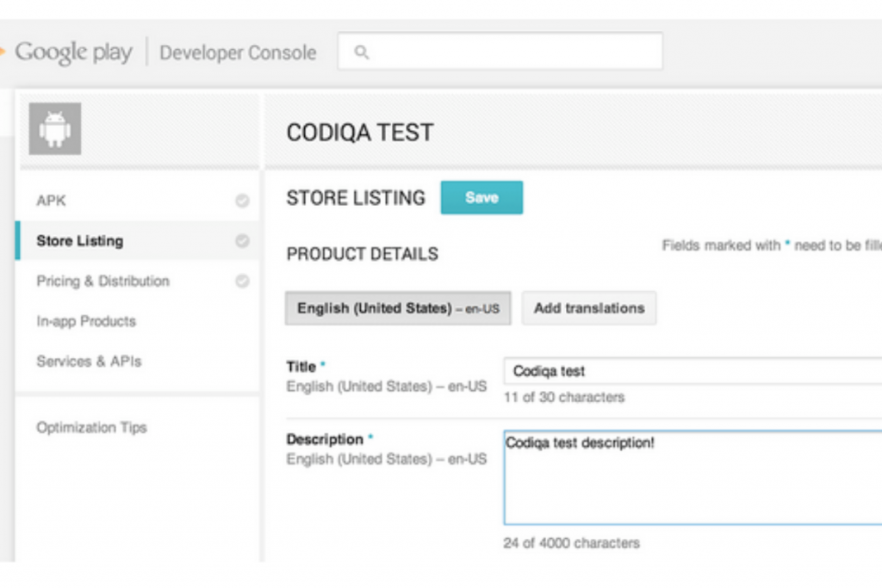Click the CODIQA TEST app heading
Image resolution: width=882 pixels, height=588 pixels.
pos(360,133)
